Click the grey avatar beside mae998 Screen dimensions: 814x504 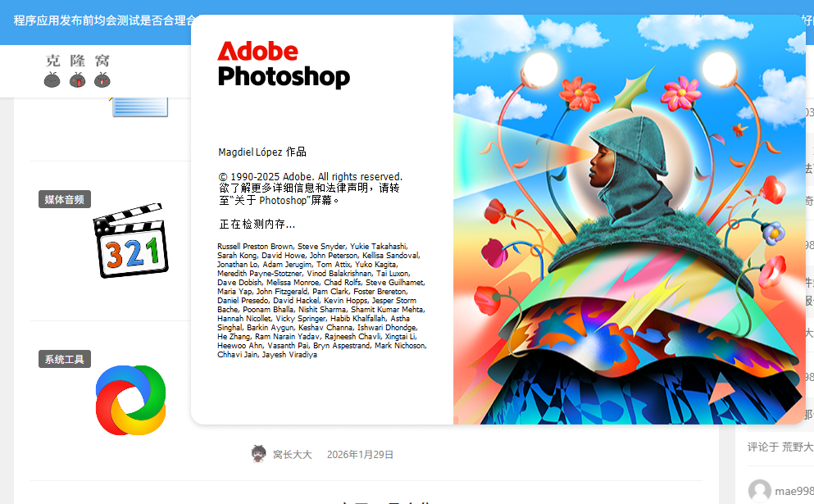coord(760,490)
